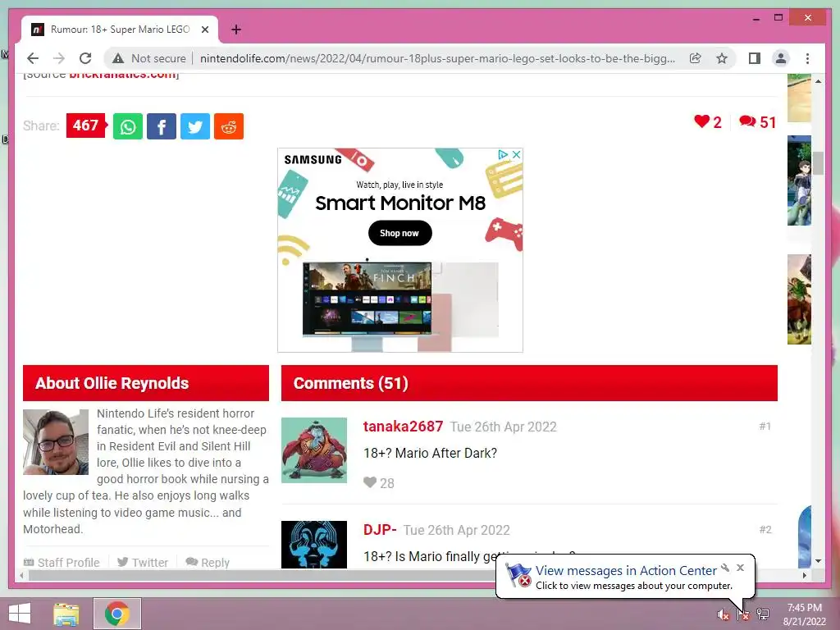Click the 467 share count badge

coord(86,126)
